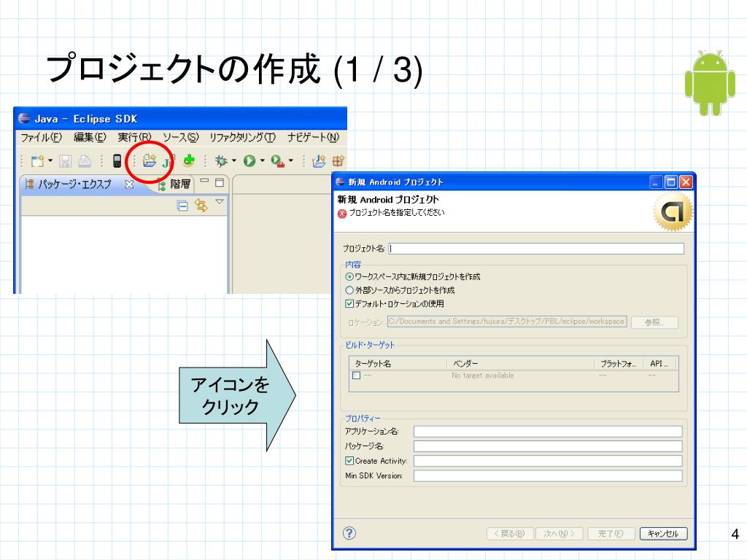Maximize the Package Explorer view panel
This screenshot has height=560, width=747.
[220, 182]
